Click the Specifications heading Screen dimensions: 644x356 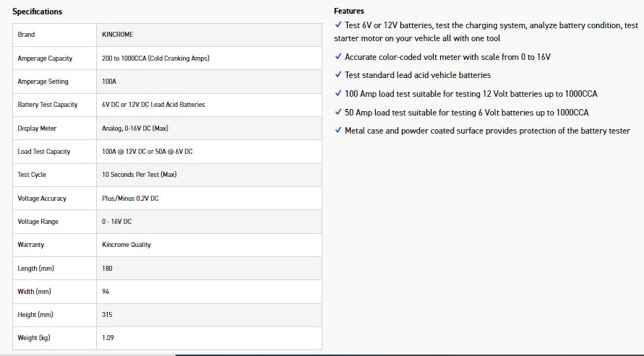[37, 12]
